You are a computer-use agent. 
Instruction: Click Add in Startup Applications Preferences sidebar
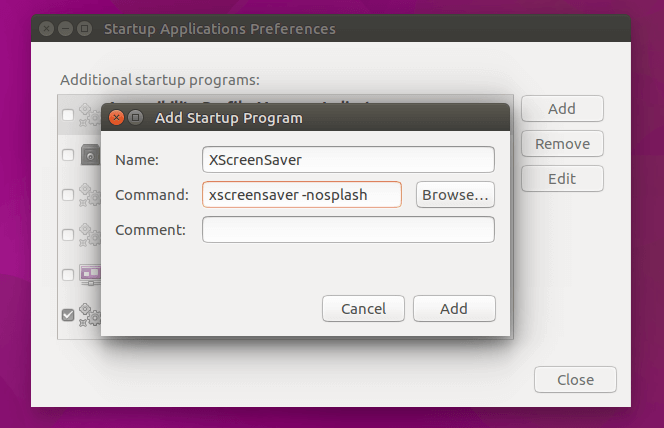(561, 108)
